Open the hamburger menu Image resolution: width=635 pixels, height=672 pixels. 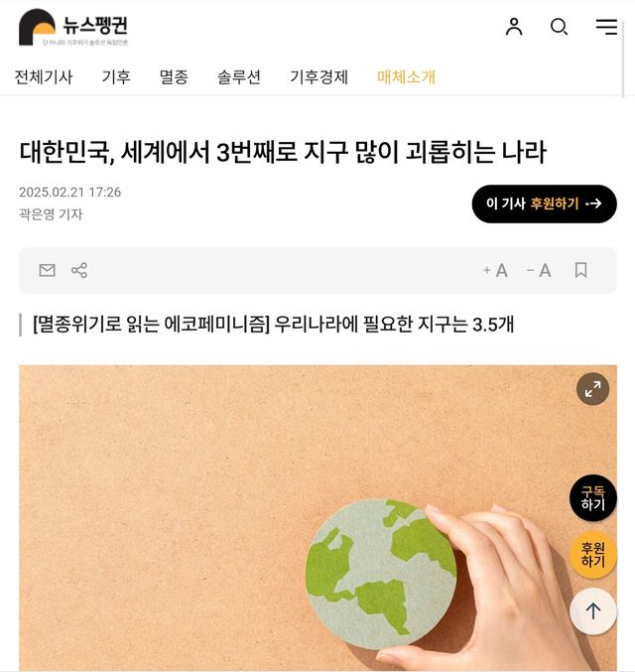coord(606,27)
